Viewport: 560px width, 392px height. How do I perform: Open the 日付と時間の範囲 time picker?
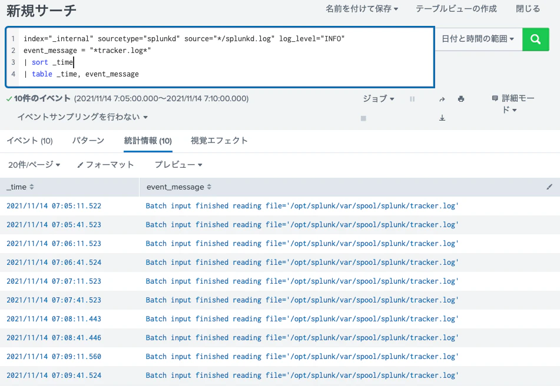478,39
